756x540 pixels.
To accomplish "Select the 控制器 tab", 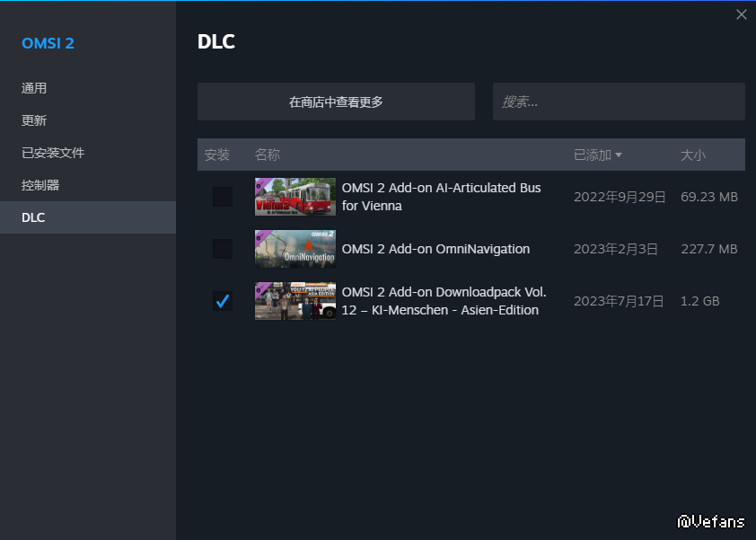I will click(x=88, y=185).
